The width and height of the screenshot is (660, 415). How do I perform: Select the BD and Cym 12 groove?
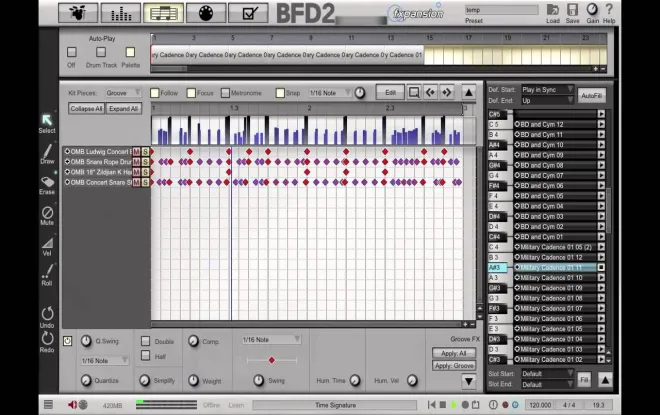(555, 124)
